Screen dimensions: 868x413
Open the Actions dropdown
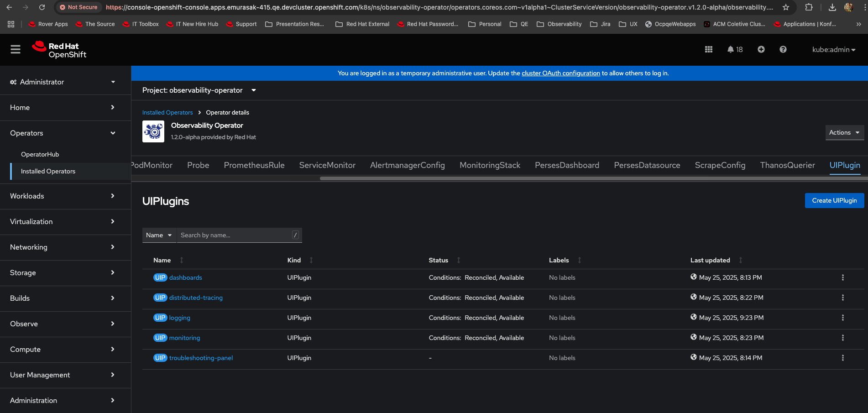point(844,132)
